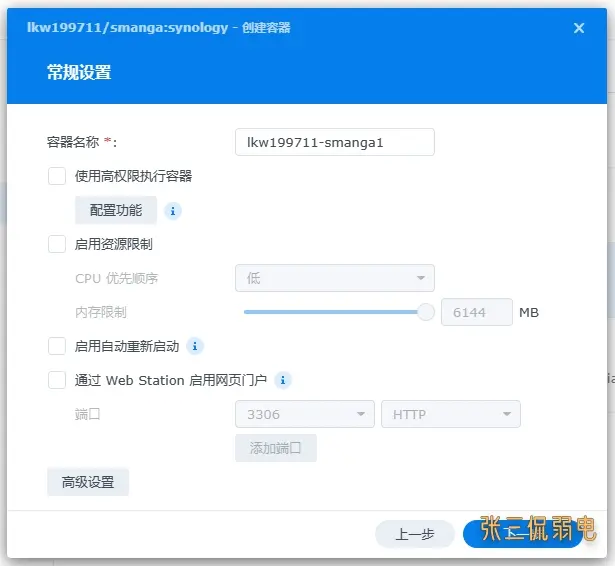Open the 3306 port dropdown

(305, 414)
